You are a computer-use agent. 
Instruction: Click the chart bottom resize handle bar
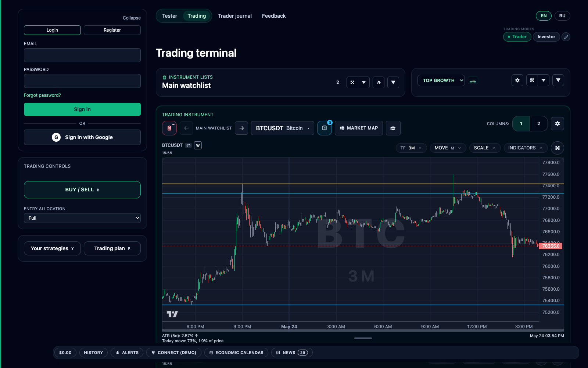[x=363, y=338]
